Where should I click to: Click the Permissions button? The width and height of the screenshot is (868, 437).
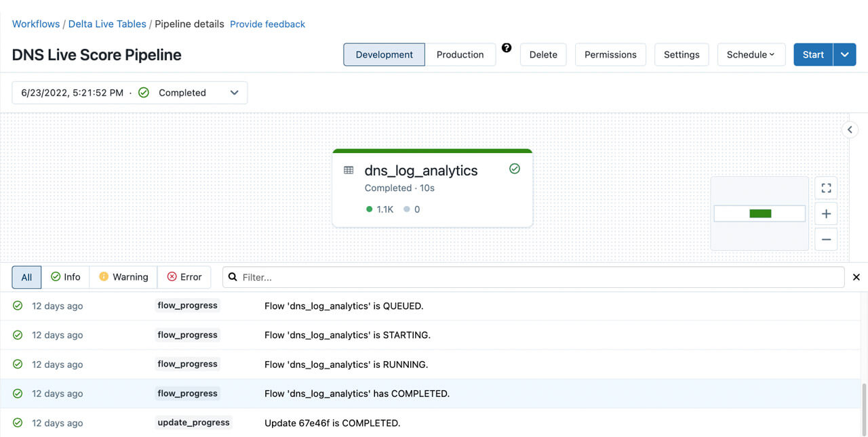tap(610, 55)
